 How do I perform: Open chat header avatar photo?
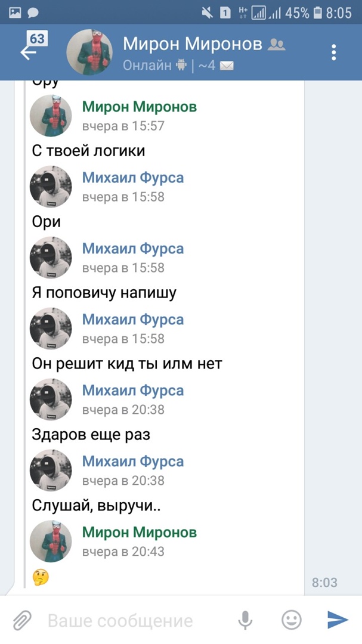pos(90,52)
